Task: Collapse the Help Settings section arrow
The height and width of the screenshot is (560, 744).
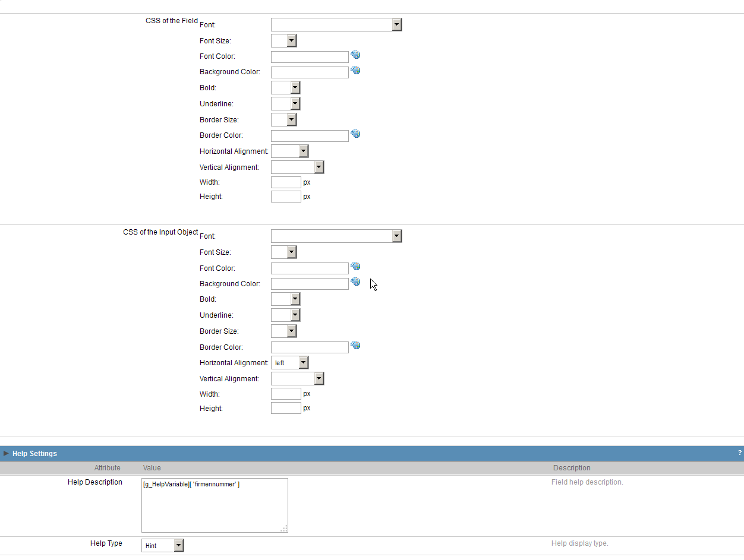Action: pyautogui.click(x=6, y=454)
